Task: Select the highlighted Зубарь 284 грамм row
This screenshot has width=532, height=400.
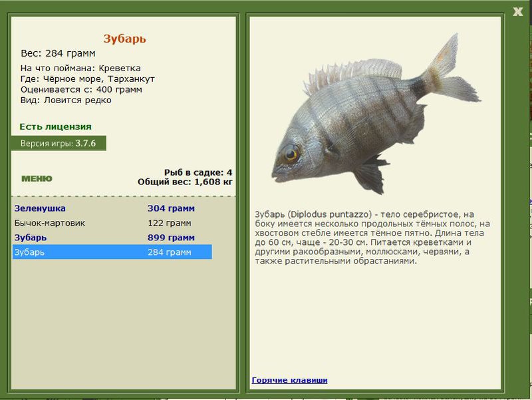Action: 112,252
